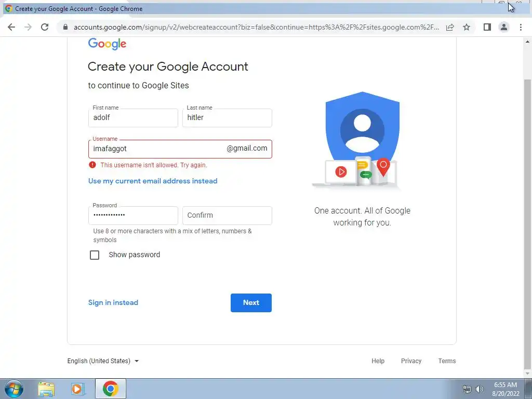Open the Terms link

point(447,361)
